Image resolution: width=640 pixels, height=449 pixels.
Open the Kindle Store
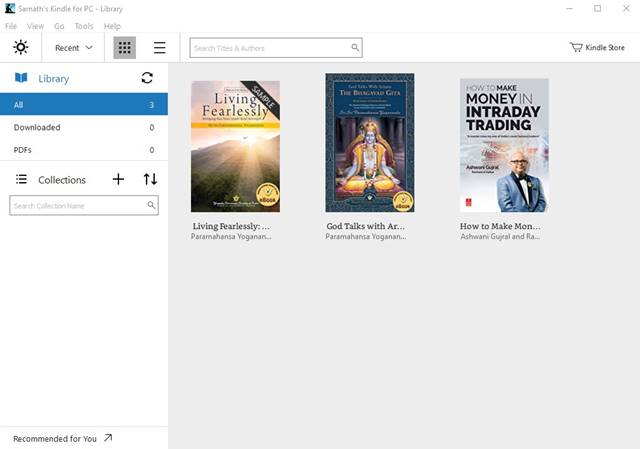click(597, 47)
